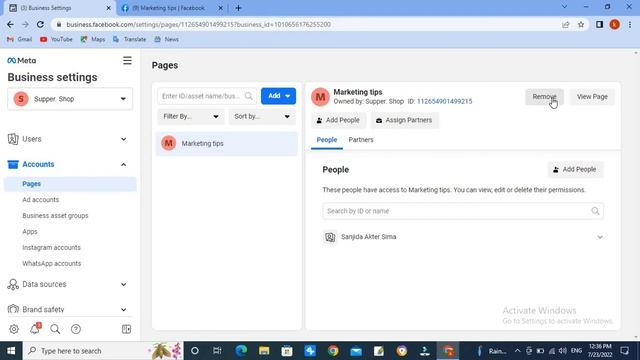Open Gmail bookmark
The height and width of the screenshot is (360, 640).
[20, 40]
